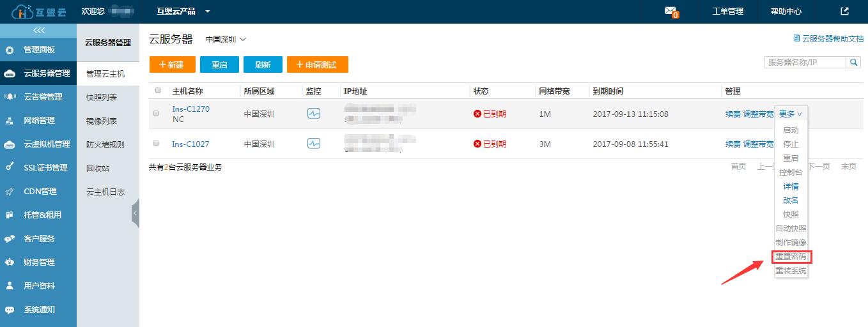
Task: Click the CDN管理 rocket icon
Action: 10,192
